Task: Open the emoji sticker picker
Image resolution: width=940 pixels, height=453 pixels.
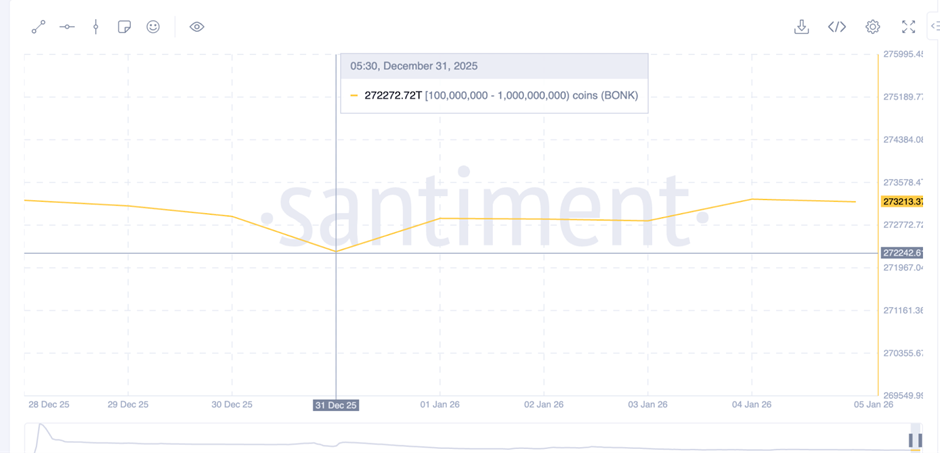Action: (153, 27)
